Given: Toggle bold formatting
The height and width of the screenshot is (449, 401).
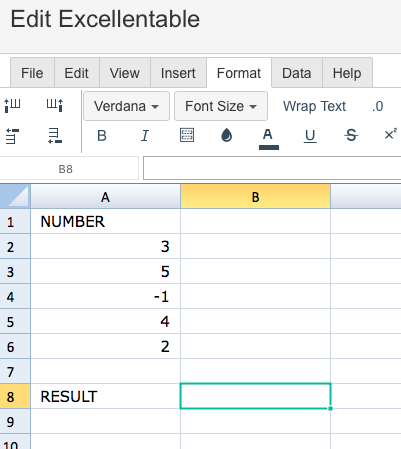Looking at the screenshot, I should [102, 136].
